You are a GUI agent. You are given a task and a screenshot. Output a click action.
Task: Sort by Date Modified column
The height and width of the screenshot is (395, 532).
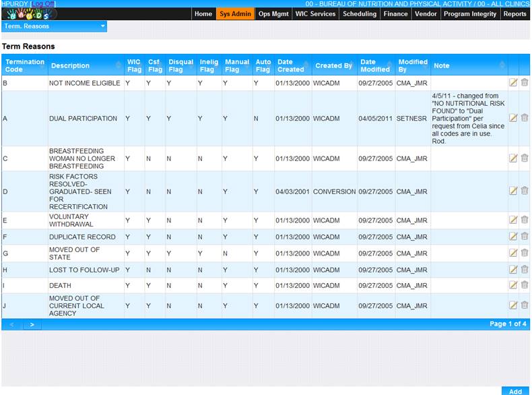click(x=376, y=65)
